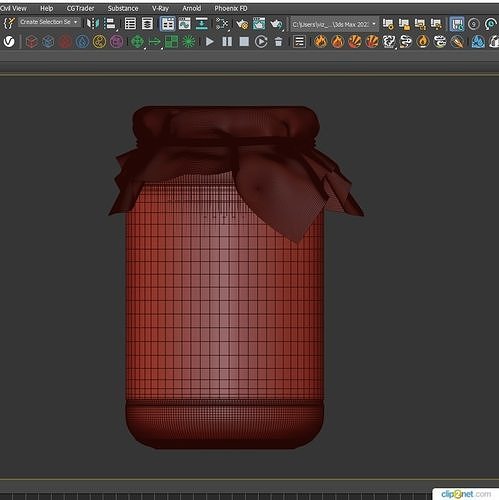Toggle the Scene Explorer
The image size is (499, 500).
pos(130,24)
